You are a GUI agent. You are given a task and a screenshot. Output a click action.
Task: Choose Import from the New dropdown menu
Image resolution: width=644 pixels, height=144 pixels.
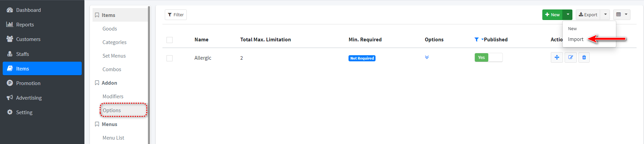[575, 39]
